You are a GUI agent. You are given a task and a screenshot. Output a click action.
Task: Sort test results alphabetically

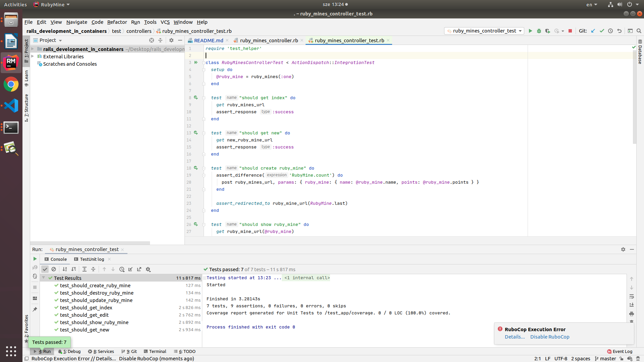(65, 269)
